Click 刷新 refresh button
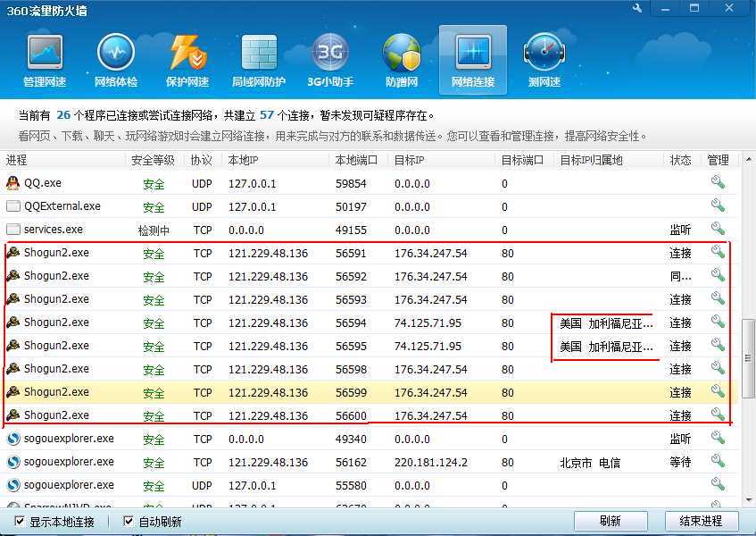The width and height of the screenshot is (756, 536). pyautogui.click(x=611, y=521)
